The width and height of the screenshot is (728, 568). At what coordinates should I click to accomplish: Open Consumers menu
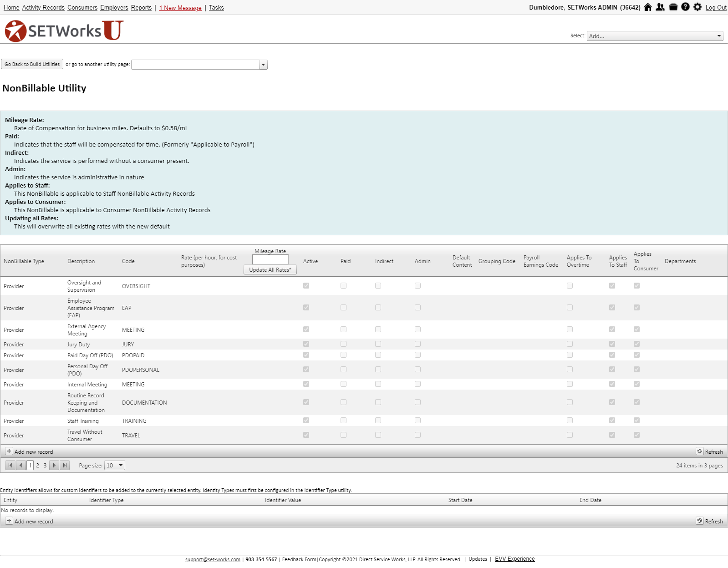pyautogui.click(x=82, y=8)
